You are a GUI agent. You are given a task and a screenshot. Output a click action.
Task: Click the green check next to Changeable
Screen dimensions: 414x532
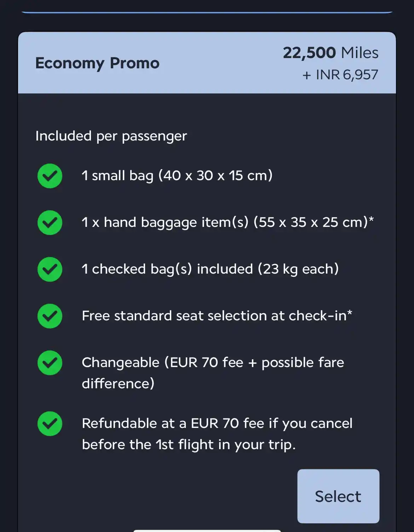point(50,363)
